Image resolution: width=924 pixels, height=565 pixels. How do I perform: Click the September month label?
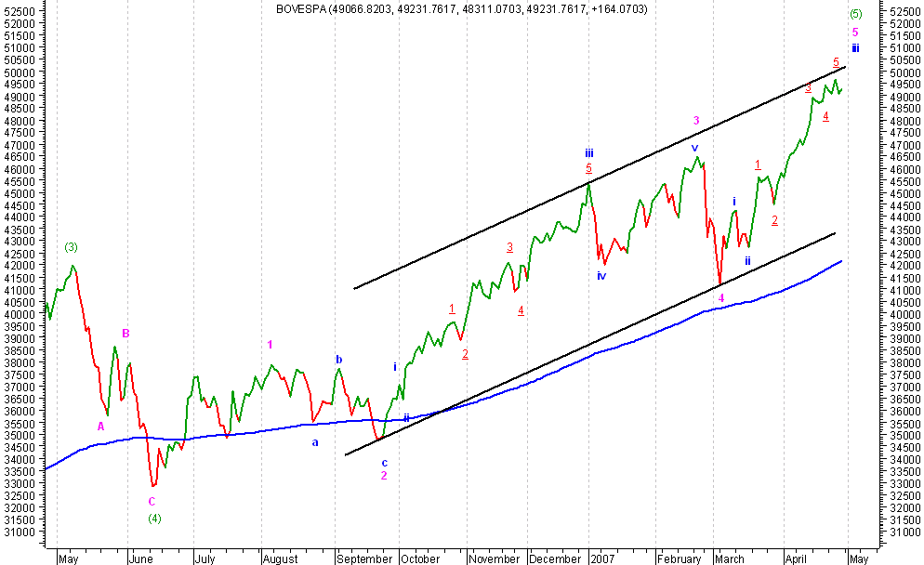364,558
